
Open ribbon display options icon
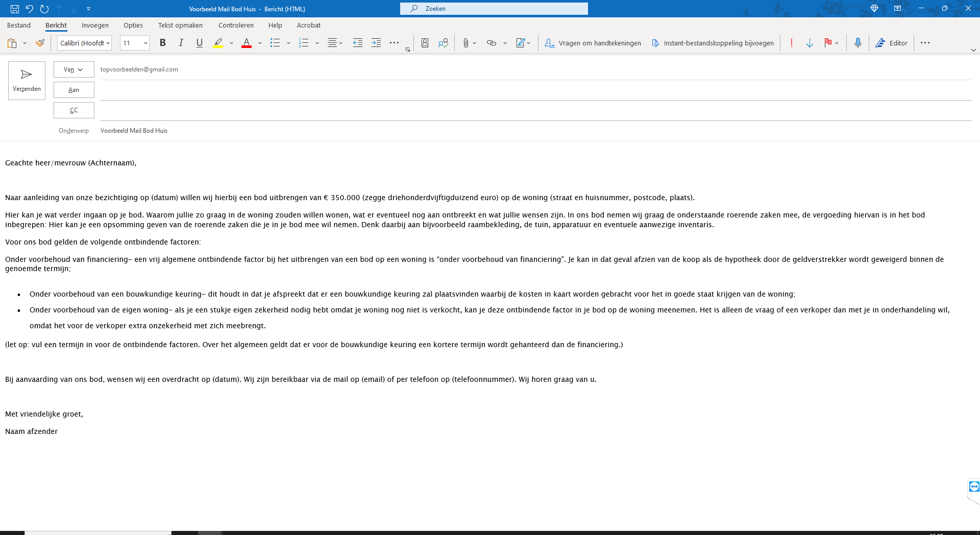[x=897, y=9]
